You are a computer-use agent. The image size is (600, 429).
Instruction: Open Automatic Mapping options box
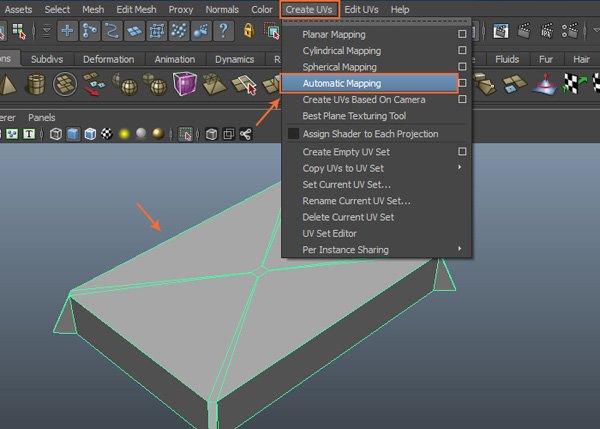[463, 83]
